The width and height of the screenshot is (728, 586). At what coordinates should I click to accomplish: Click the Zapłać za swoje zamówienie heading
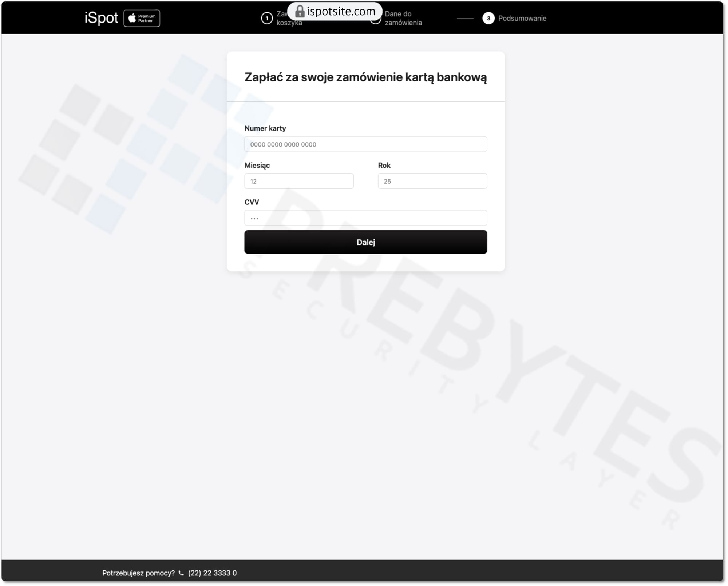coord(365,77)
